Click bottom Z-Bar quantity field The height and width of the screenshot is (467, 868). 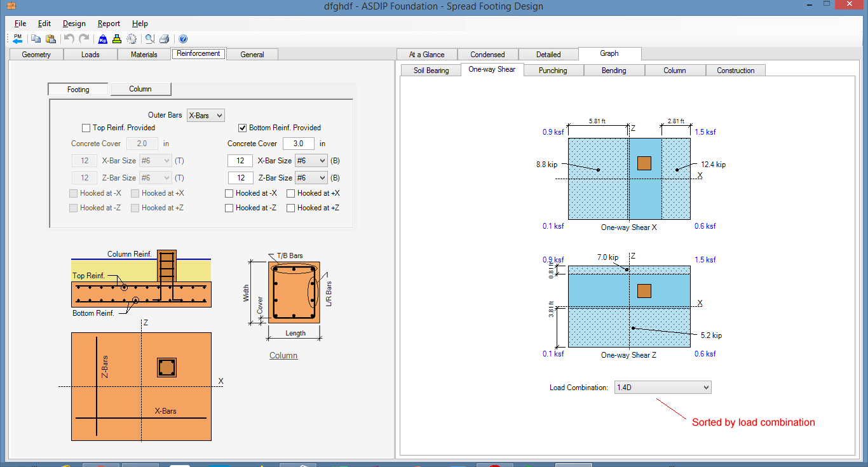[x=240, y=178]
